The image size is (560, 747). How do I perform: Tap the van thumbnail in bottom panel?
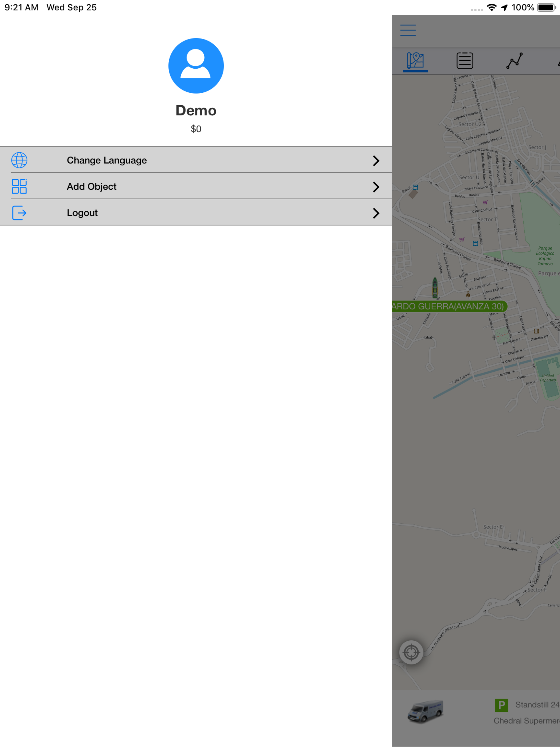click(425, 711)
